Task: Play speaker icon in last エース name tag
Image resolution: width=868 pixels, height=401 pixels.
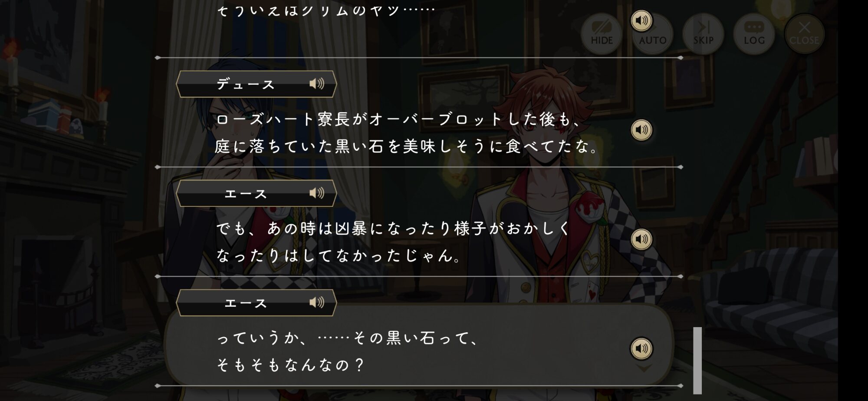Action: [x=317, y=302]
